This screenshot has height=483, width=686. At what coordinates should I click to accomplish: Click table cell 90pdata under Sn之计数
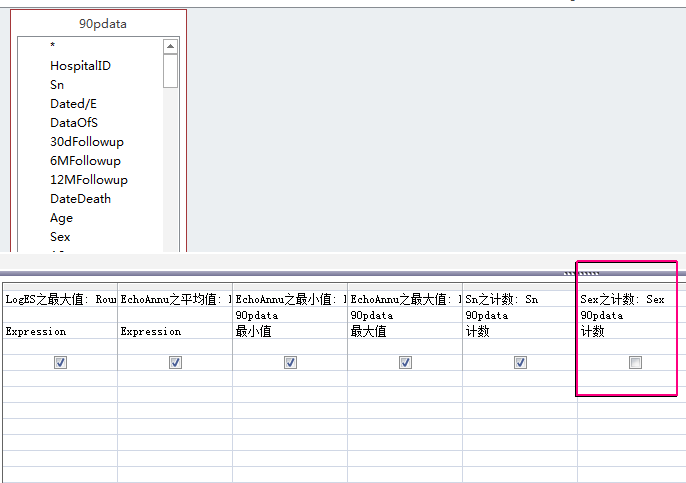click(x=520, y=315)
